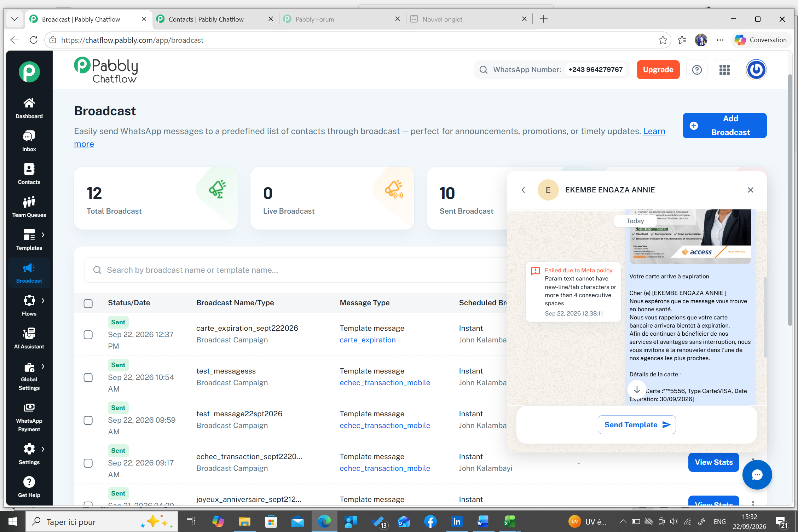Open LinkedIn from the Windows taskbar
This screenshot has height=532, width=798.
click(x=457, y=521)
